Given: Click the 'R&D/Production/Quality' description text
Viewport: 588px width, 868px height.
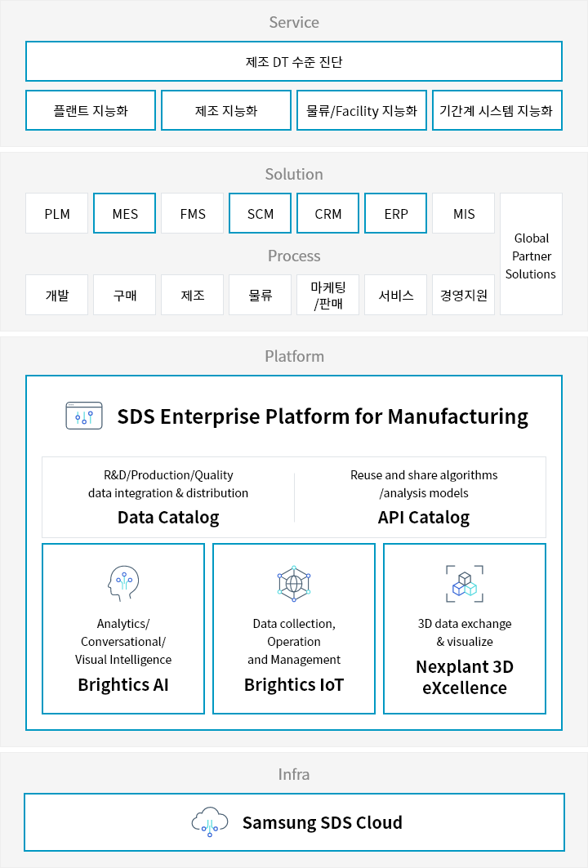Looking at the screenshot, I should (168, 475).
